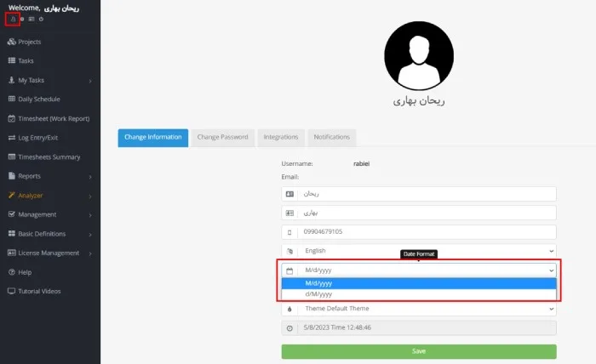Open the English language dropdown
The height and width of the screenshot is (364, 596).
418,251
